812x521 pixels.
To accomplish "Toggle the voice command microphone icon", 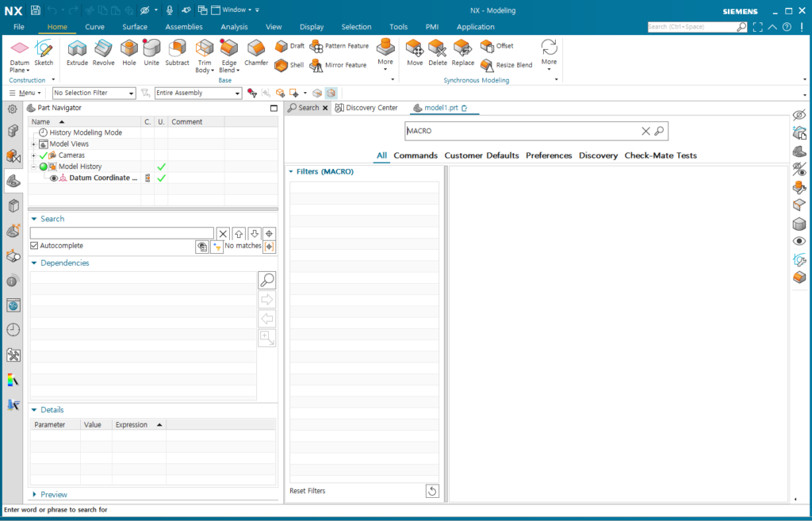I will coord(170,10).
